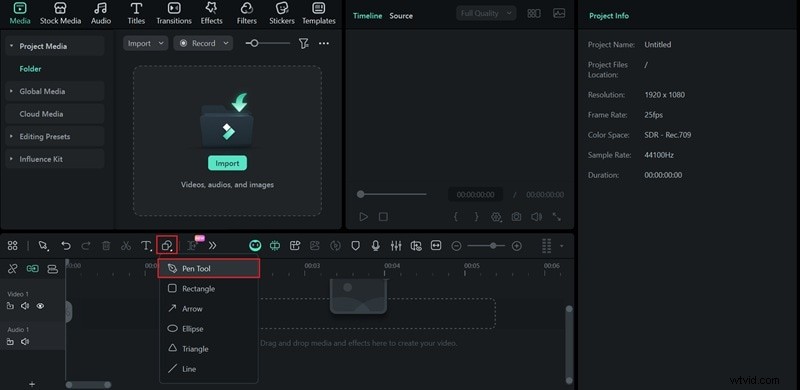Screen dimensions: 800x390
Task: Open the Stickers tab
Action: (282, 14)
